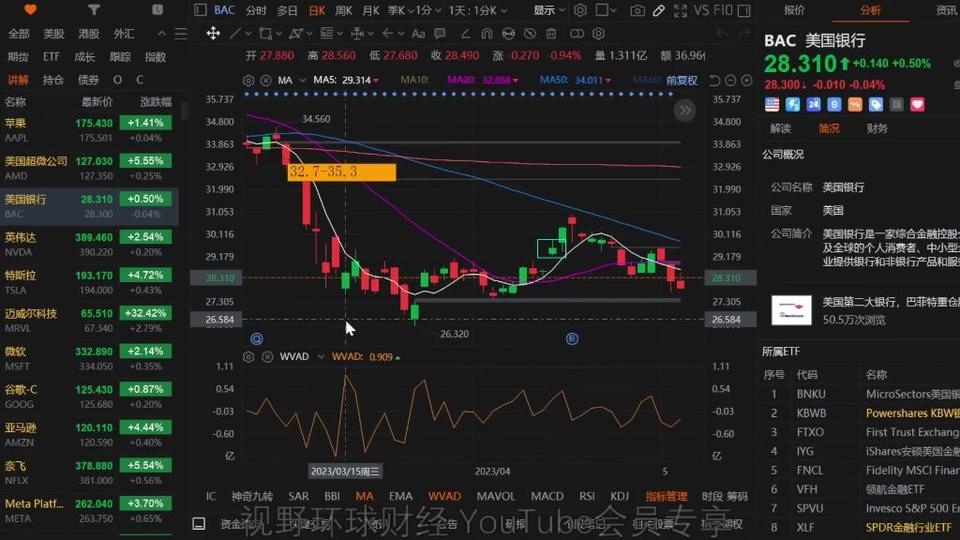Toggle the pencil drawing mode icon
The image size is (960, 540).
pyautogui.click(x=659, y=10)
